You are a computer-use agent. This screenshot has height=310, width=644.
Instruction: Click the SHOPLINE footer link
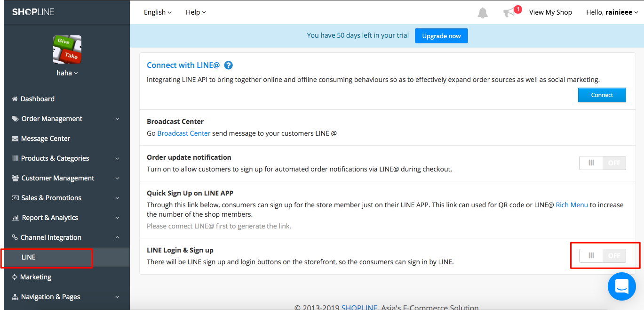(x=359, y=308)
